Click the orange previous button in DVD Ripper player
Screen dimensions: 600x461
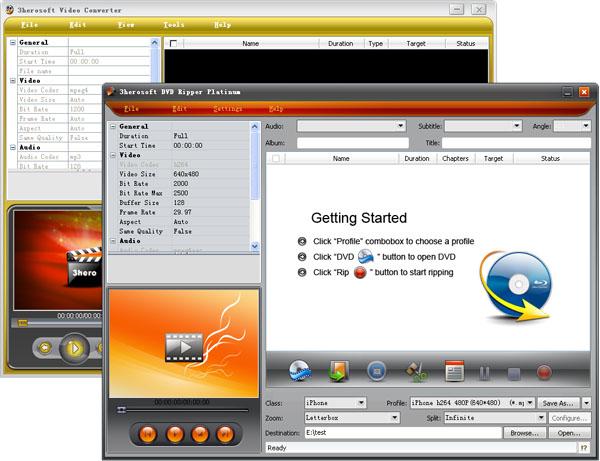[x=147, y=434]
